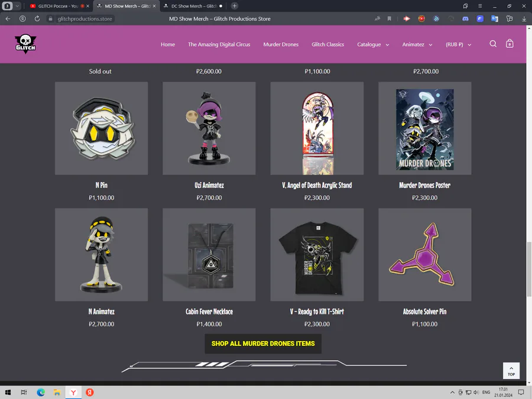
Task: Open the Windows Start menu
Action: [8, 392]
